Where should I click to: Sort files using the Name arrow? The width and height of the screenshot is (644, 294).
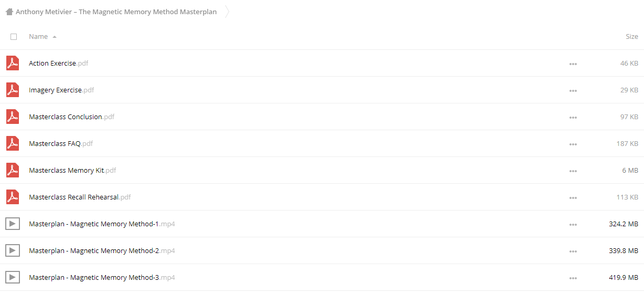(x=55, y=37)
